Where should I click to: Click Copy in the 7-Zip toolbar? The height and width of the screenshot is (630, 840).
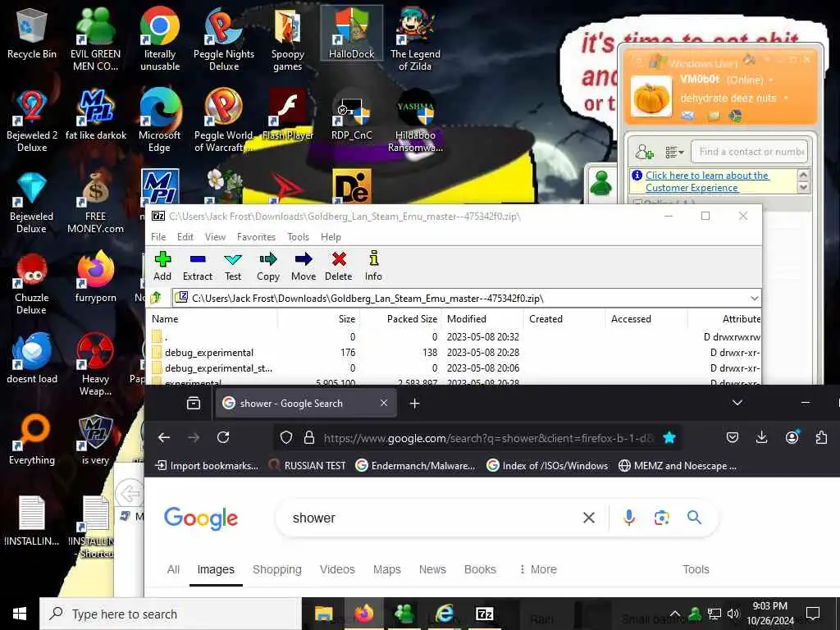268,267
